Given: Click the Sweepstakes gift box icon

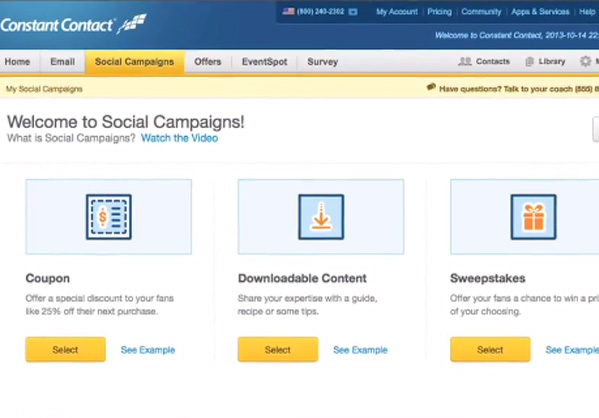Looking at the screenshot, I should click(534, 217).
